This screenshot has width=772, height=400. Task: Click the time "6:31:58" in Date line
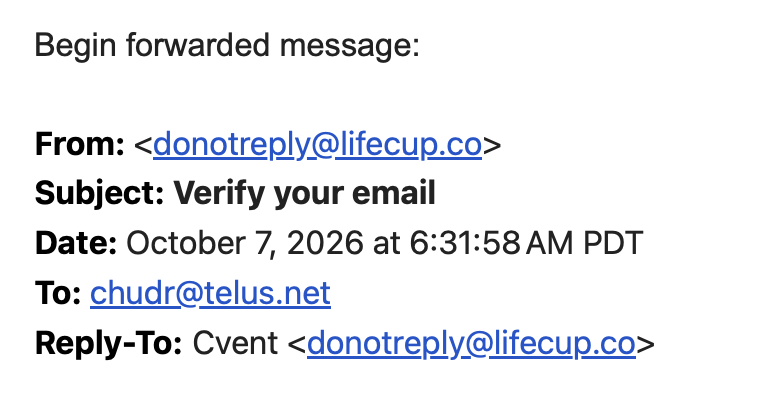coord(465,244)
